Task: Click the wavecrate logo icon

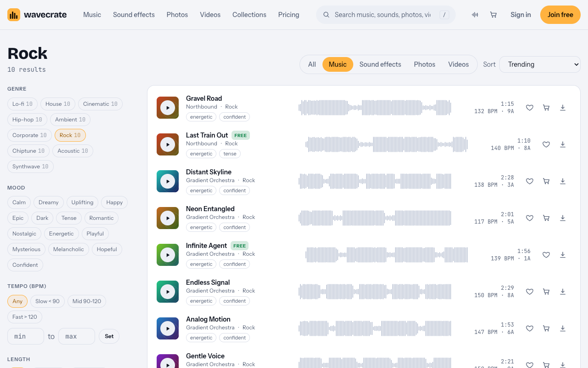Action: (14, 15)
